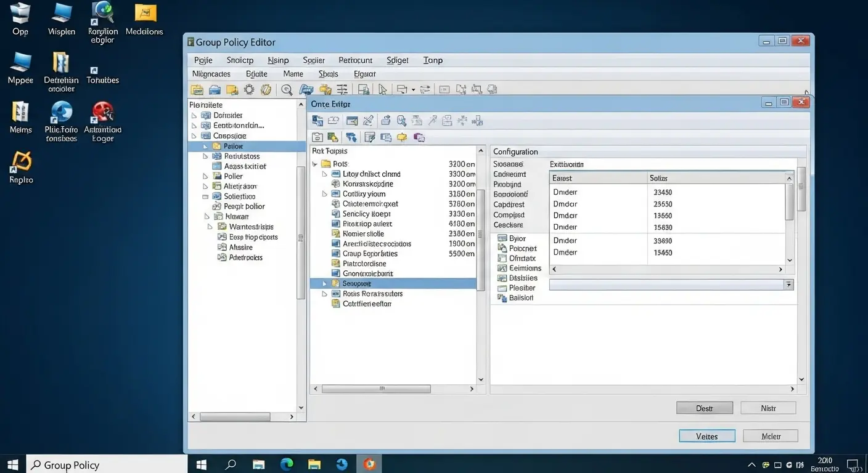The height and width of the screenshot is (473, 868).
Task: Open the Sogier menu
Action: (314, 60)
